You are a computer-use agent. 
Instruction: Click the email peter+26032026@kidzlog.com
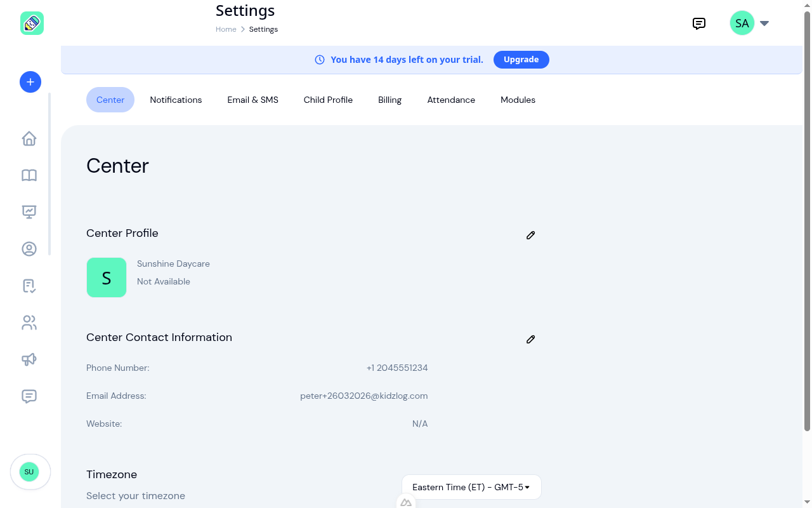(364, 396)
